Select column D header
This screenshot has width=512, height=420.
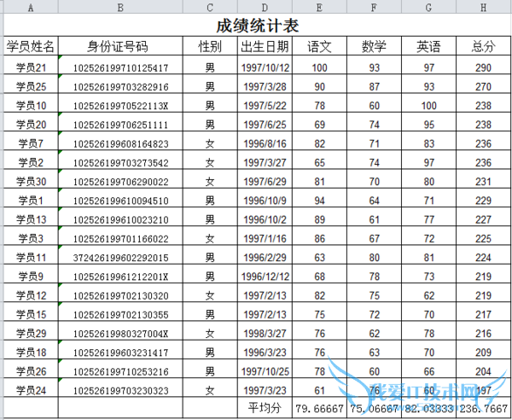265,7
